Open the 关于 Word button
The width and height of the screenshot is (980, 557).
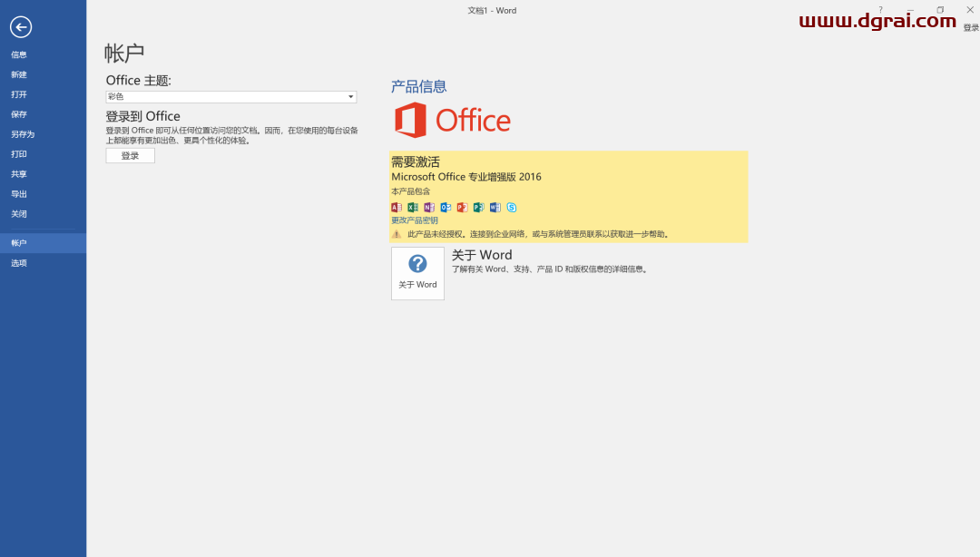(x=417, y=273)
